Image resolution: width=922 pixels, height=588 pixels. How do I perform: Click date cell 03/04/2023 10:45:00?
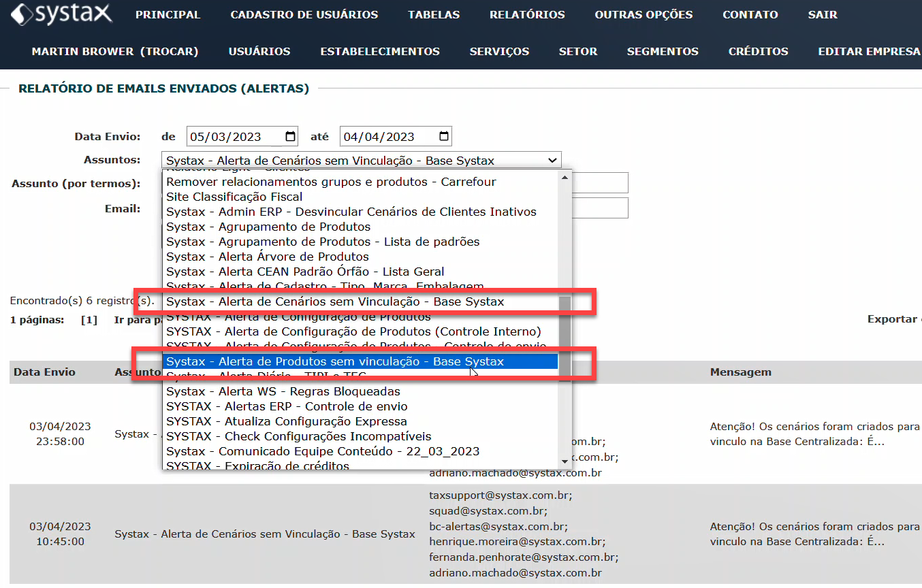pos(60,534)
